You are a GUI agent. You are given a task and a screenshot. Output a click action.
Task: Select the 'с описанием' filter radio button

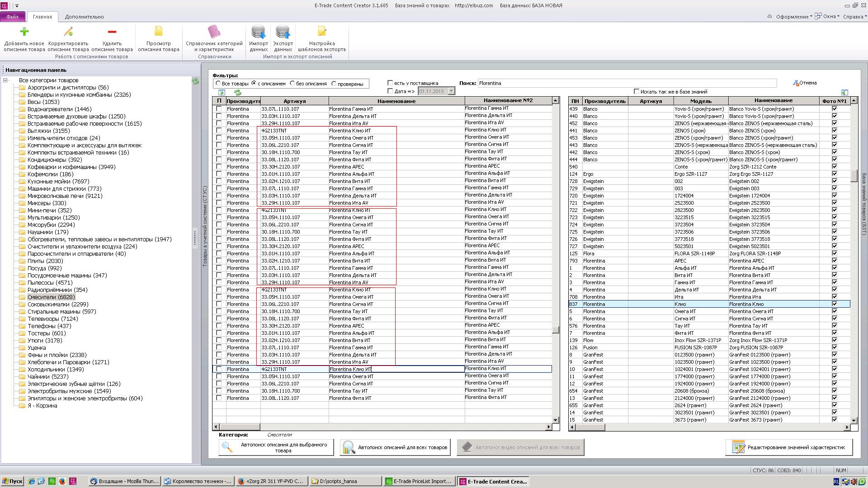pos(254,84)
